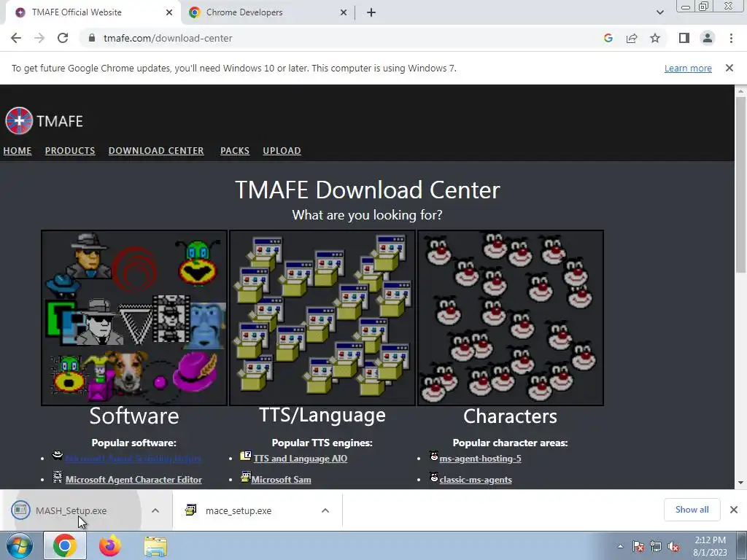The image size is (747, 560).
Task: Switch to Chrome Developers tab
Action: 268,12
